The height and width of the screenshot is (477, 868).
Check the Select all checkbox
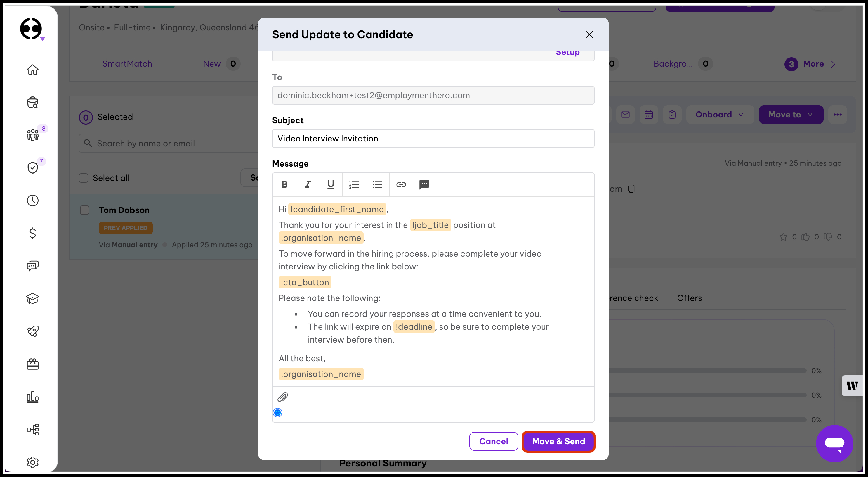[84, 178]
